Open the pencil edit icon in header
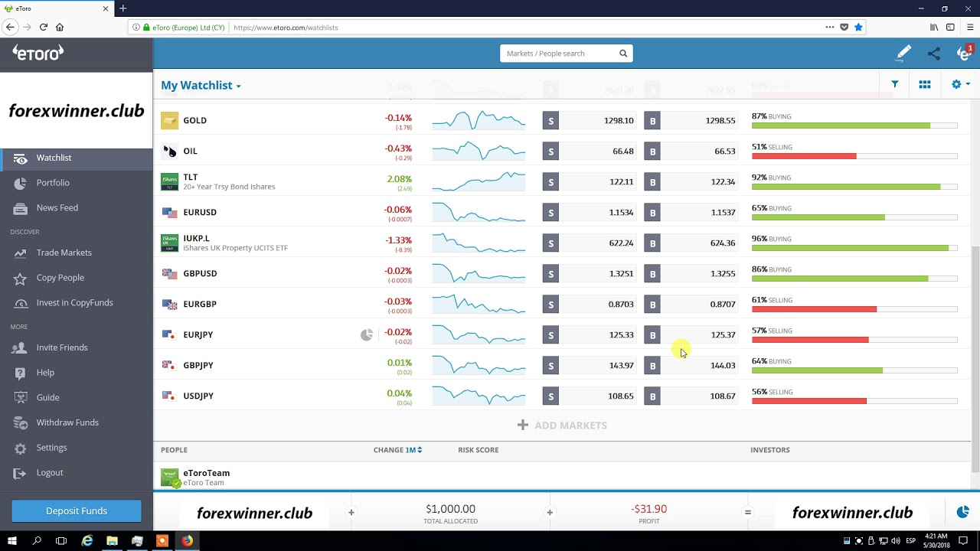Screen dimensions: 980x551 pos(903,53)
